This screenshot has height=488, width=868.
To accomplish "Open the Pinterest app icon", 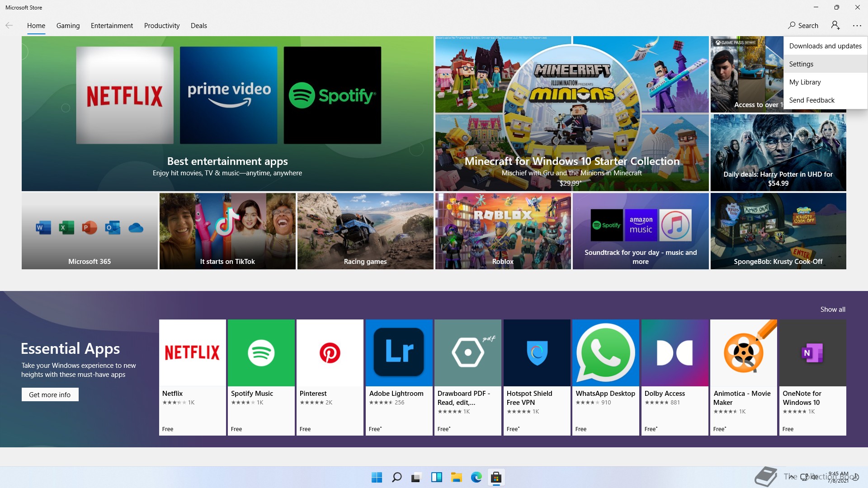I will [330, 353].
